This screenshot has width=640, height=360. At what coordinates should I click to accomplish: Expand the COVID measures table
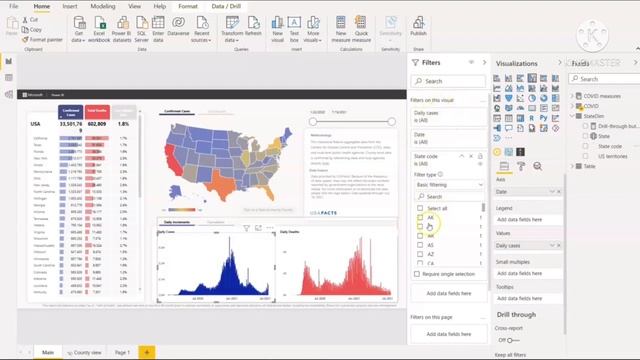click(x=572, y=96)
